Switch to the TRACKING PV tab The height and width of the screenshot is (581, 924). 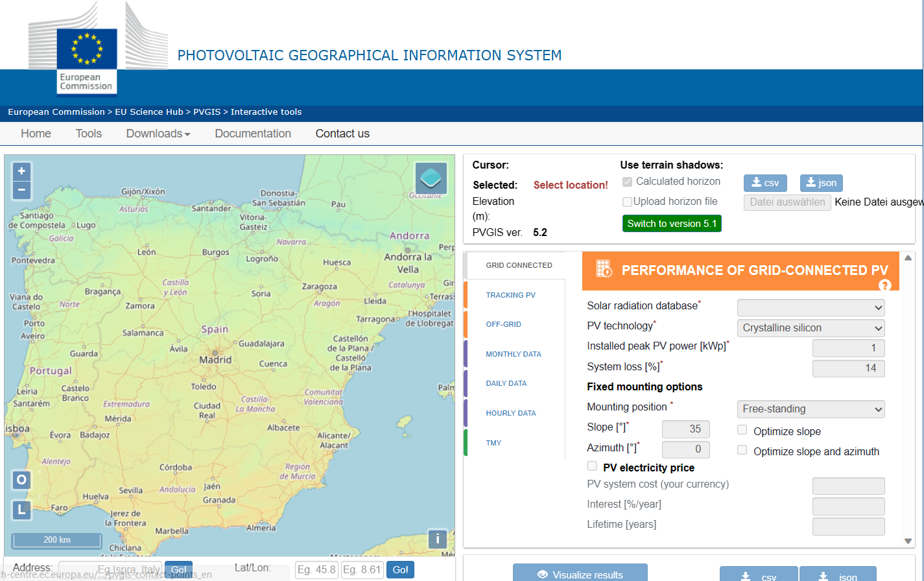(x=511, y=295)
